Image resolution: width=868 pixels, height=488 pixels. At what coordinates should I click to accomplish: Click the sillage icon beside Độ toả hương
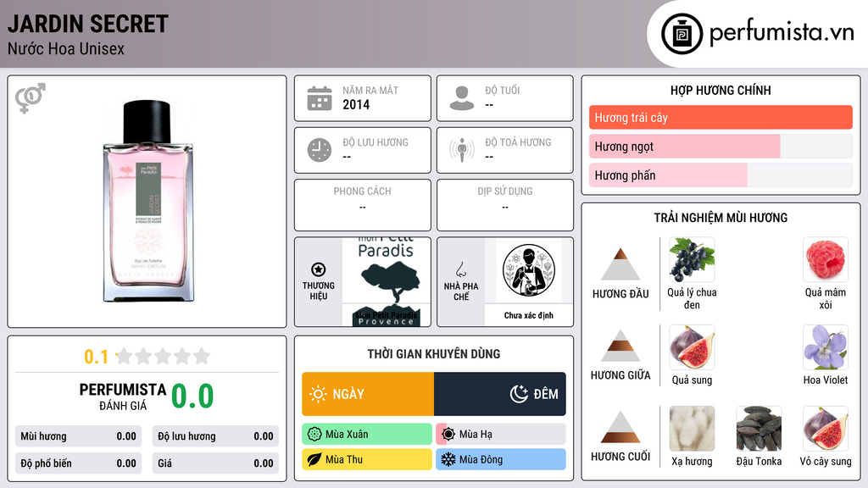pos(462,150)
